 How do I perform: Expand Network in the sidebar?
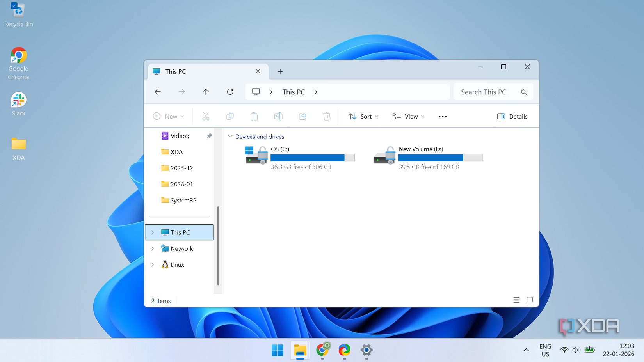point(153,248)
